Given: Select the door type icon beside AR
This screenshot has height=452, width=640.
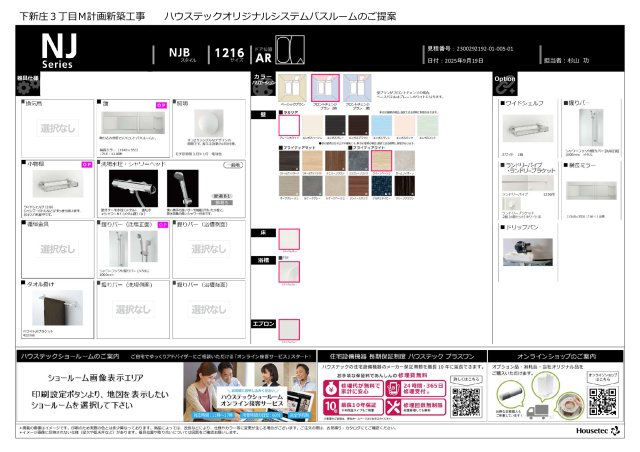Looking at the screenshot, I should (x=284, y=51).
